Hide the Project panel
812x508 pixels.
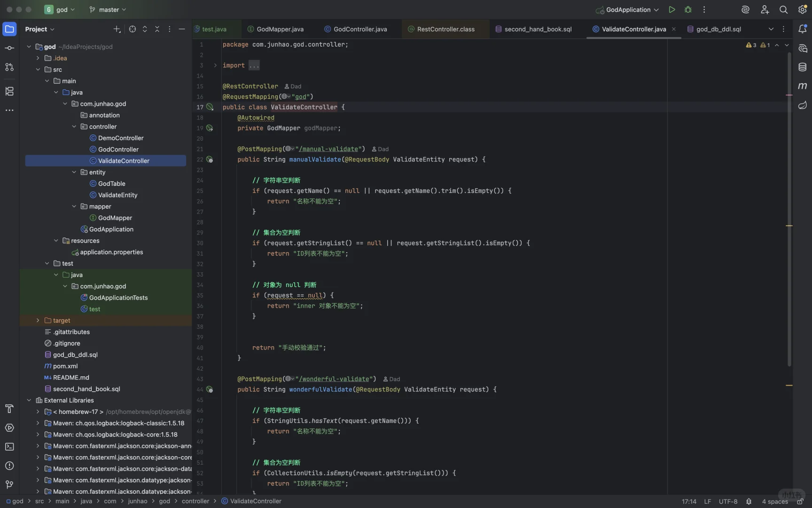pyautogui.click(x=182, y=29)
